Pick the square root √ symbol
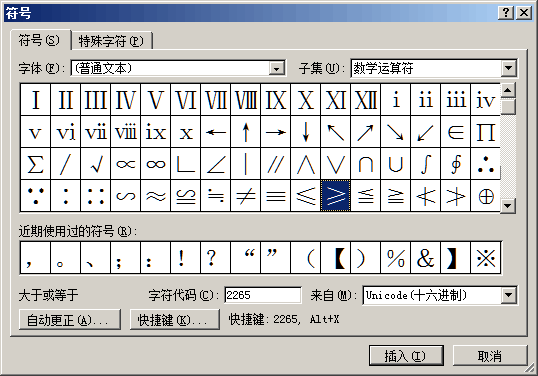Screen dimensions: 538x376 (x=95, y=164)
